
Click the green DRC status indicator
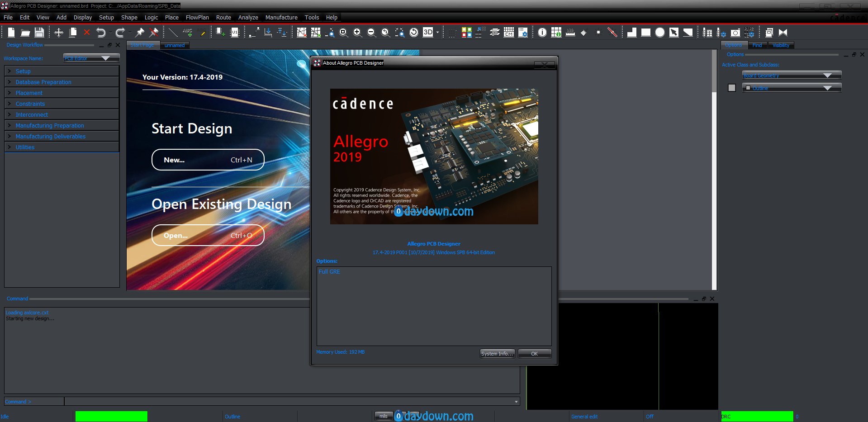point(757,416)
